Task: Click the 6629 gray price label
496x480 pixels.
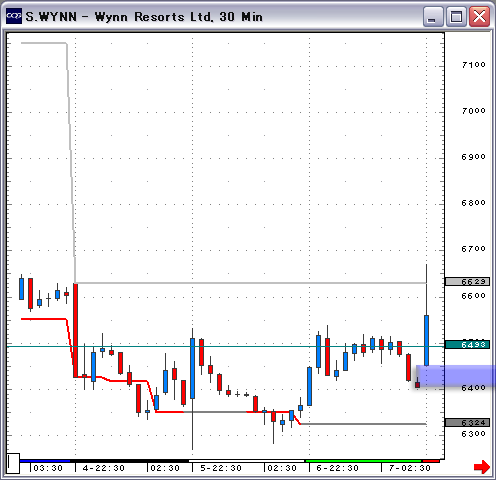Action: point(467,282)
